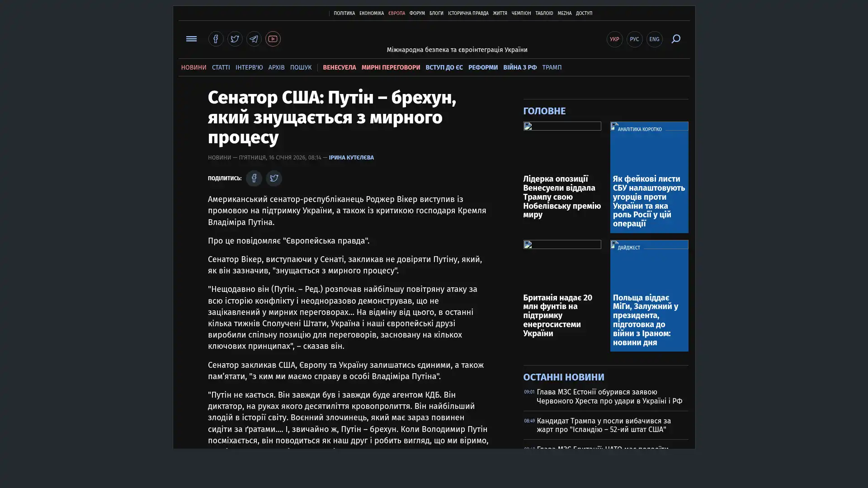Open the Економіка top menu item
Image resolution: width=868 pixels, height=488 pixels.
click(x=371, y=14)
